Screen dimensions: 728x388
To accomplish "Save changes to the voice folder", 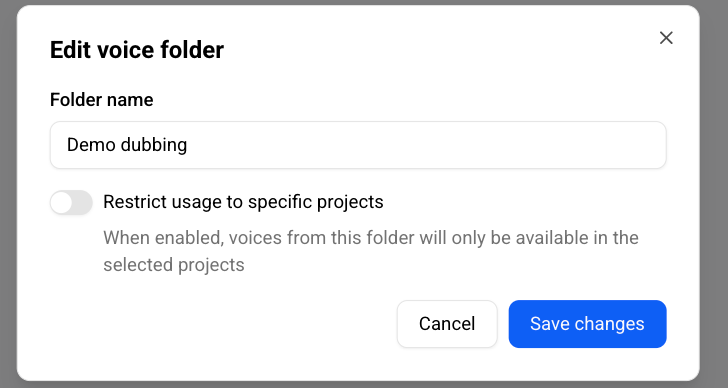I will click(x=587, y=324).
